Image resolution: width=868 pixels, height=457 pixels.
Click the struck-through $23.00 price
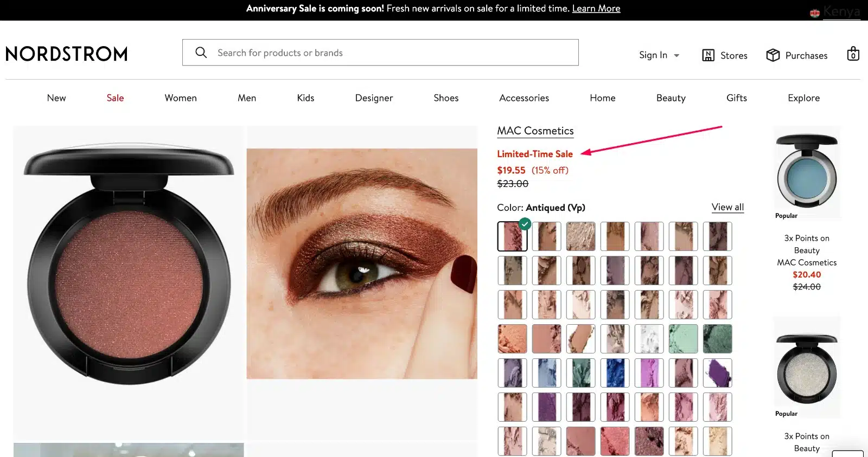coord(513,184)
